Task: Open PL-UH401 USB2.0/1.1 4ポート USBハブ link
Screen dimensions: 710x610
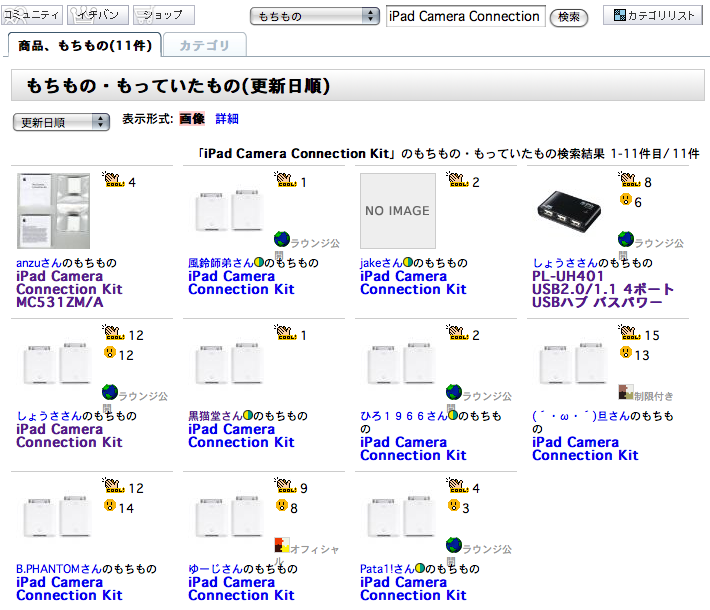Action: point(603,289)
